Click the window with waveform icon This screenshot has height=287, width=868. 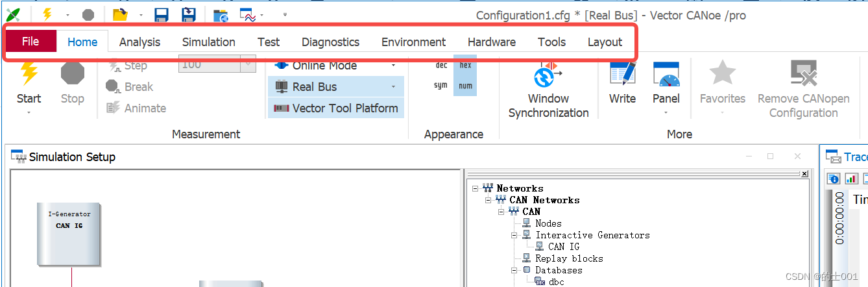click(x=247, y=14)
